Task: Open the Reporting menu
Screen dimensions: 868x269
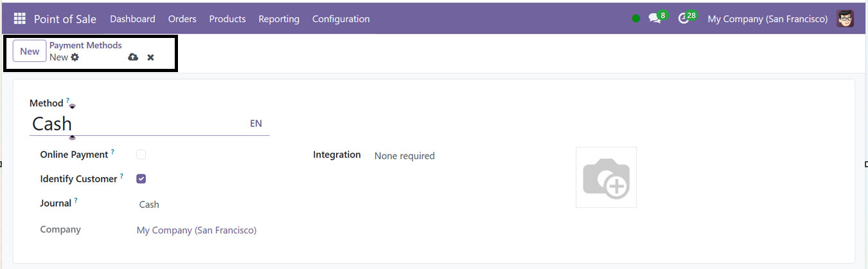Action: click(x=279, y=19)
